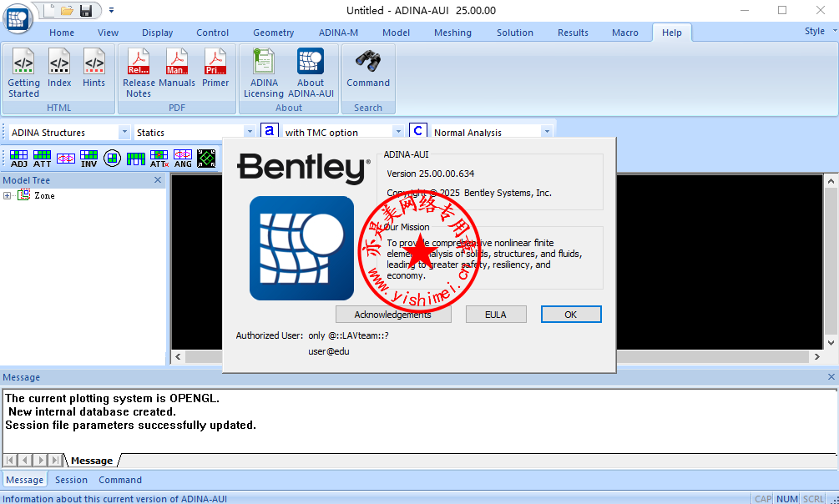Open the Solution ribbon tab
Viewport: 839px width, 504px height.
(x=515, y=33)
